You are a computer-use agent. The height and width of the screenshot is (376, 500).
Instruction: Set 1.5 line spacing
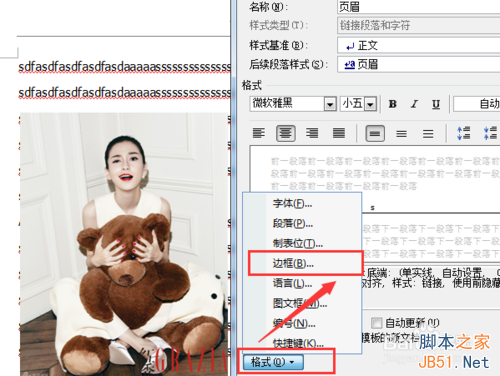401,133
